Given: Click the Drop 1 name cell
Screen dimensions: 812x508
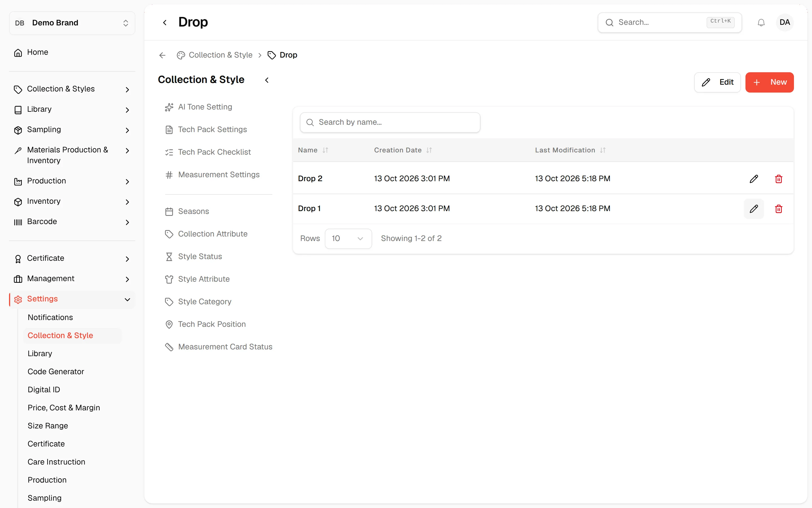Looking at the screenshot, I should pos(309,209).
